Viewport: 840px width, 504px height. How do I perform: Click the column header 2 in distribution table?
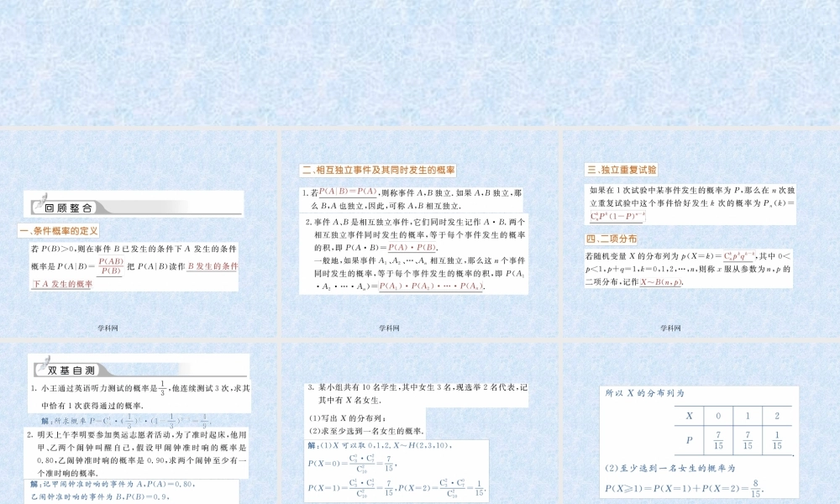tap(777, 416)
